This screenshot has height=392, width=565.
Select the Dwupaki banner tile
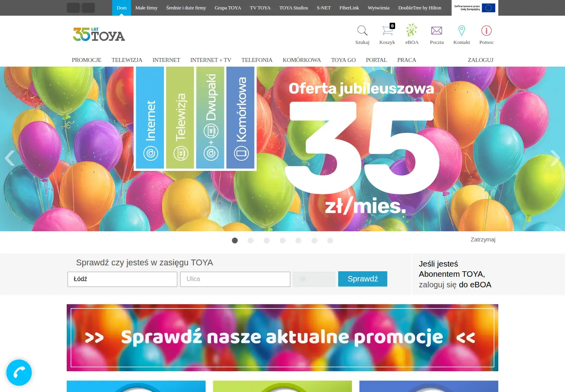(210, 118)
